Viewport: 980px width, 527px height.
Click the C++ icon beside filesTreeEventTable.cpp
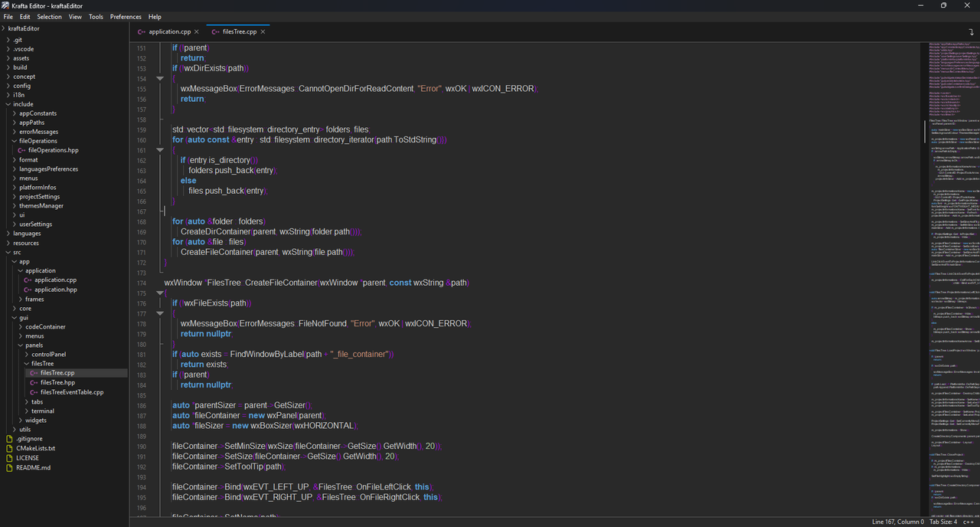(x=34, y=391)
